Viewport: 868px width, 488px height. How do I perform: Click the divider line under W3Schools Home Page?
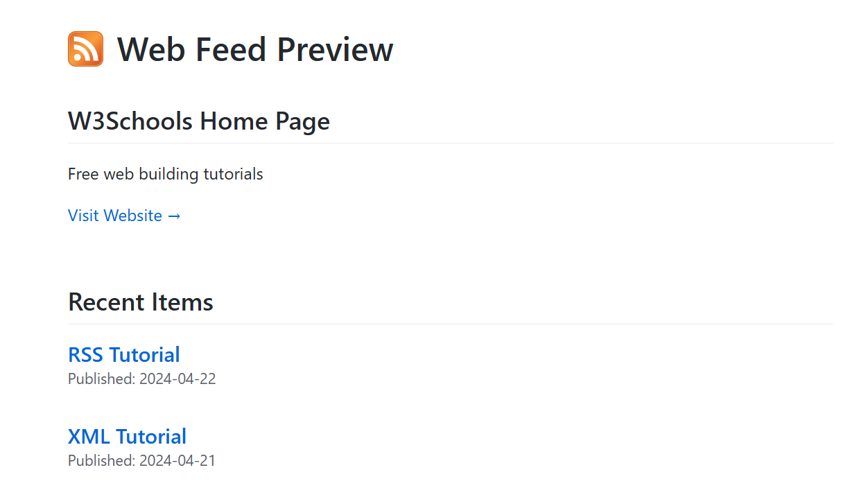(451, 143)
